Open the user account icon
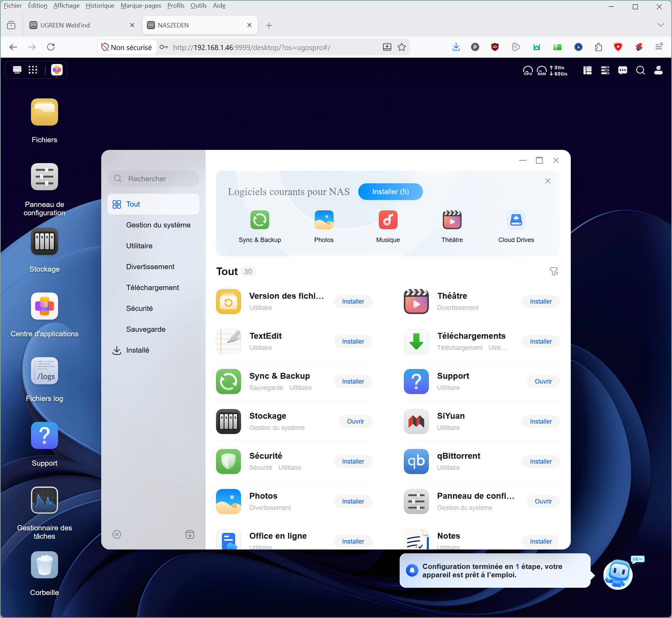Image resolution: width=672 pixels, height=618 pixels. tap(658, 71)
